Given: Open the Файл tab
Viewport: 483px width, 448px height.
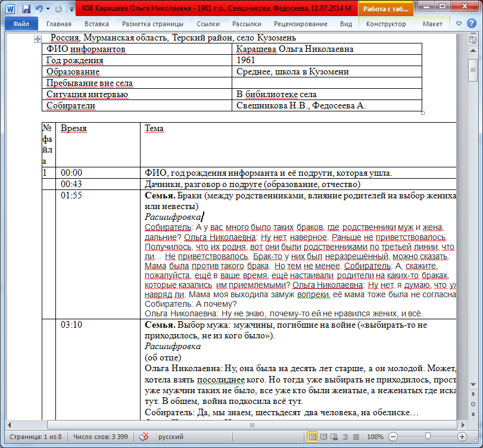Looking at the screenshot, I should pyautogui.click(x=21, y=24).
